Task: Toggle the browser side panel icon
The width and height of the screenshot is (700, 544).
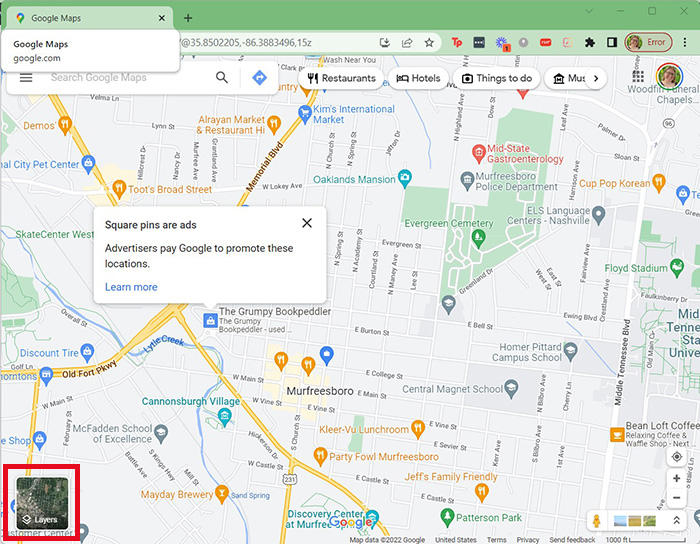Action: pos(612,42)
